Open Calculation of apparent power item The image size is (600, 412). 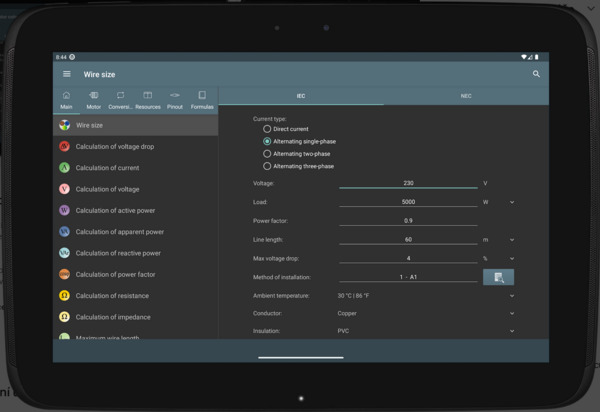[x=119, y=232]
